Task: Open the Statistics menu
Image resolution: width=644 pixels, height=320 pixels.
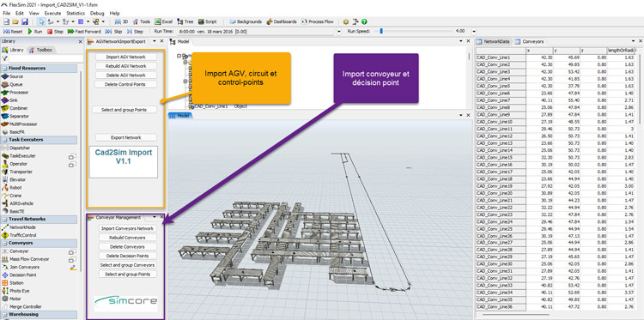Action: pos(76,13)
